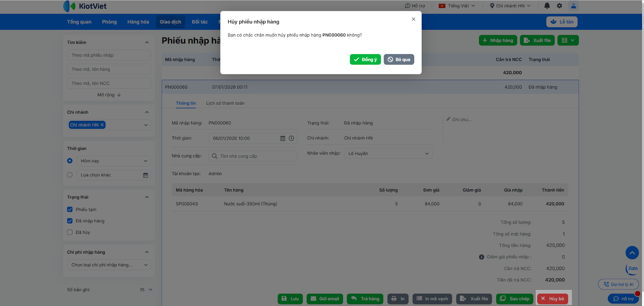The width and height of the screenshot is (644, 306).
Task: Click Xuất file button in page header
Action: pos(537,40)
